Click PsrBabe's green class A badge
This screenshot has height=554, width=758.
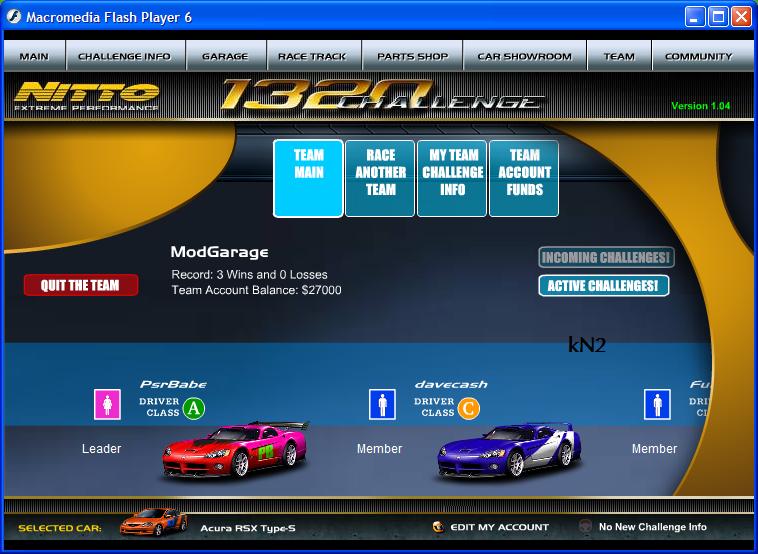point(194,409)
